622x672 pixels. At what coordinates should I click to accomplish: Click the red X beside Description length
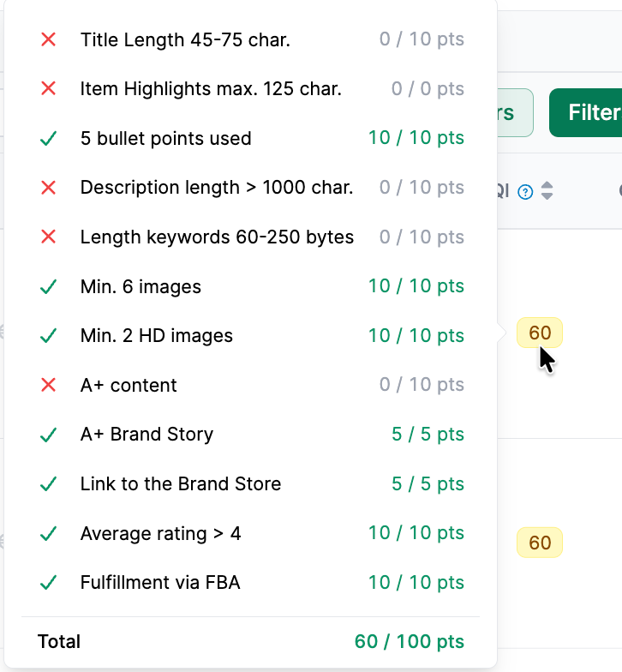click(x=48, y=187)
